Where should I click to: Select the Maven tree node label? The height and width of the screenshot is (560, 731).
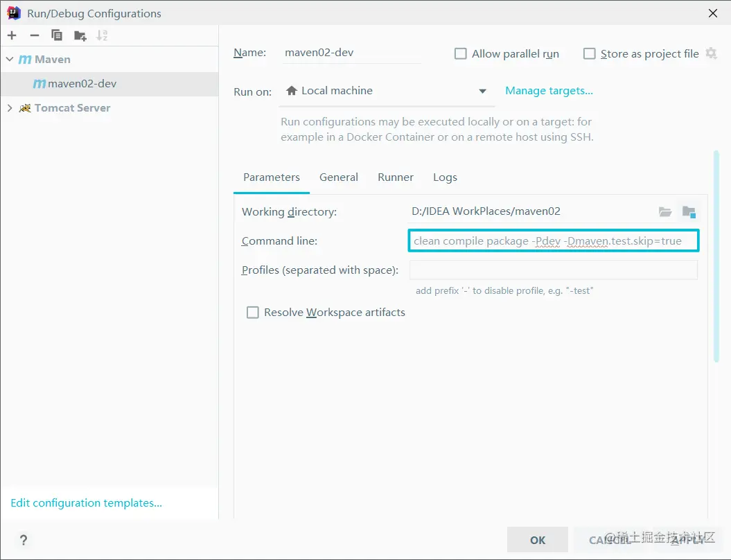[53, 60]
